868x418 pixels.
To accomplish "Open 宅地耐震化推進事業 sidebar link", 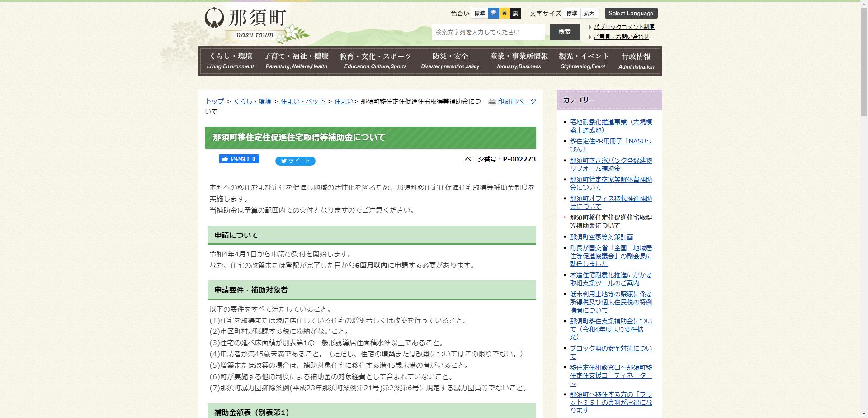I will click(x=611, y=126).
